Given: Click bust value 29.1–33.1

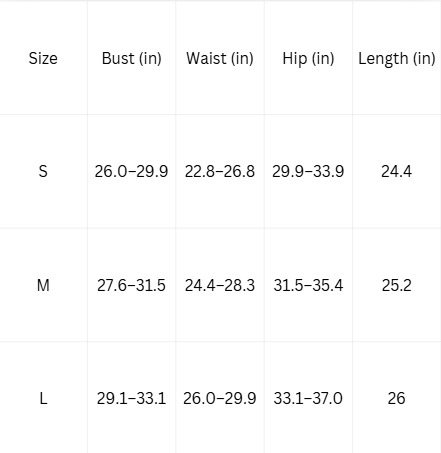Looking at the screenshot, I should click(131, 398).
